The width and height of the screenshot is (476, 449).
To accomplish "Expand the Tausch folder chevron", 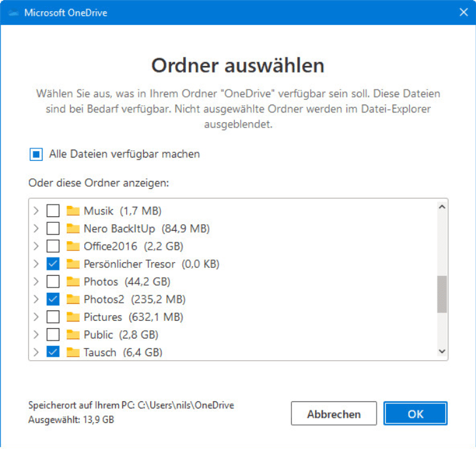I will click(x=36, y=352).
